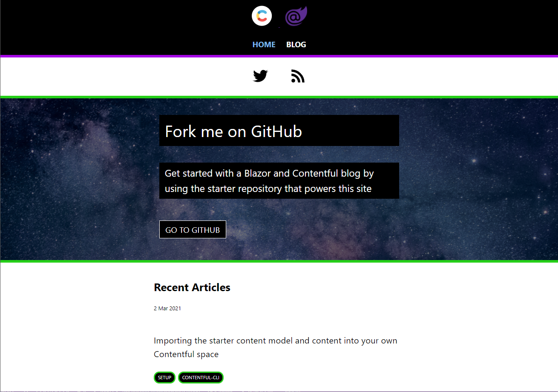Viewport: 558px width, 392px height.
Task: Click the small link between the header logos
Action: pos(279,28)
